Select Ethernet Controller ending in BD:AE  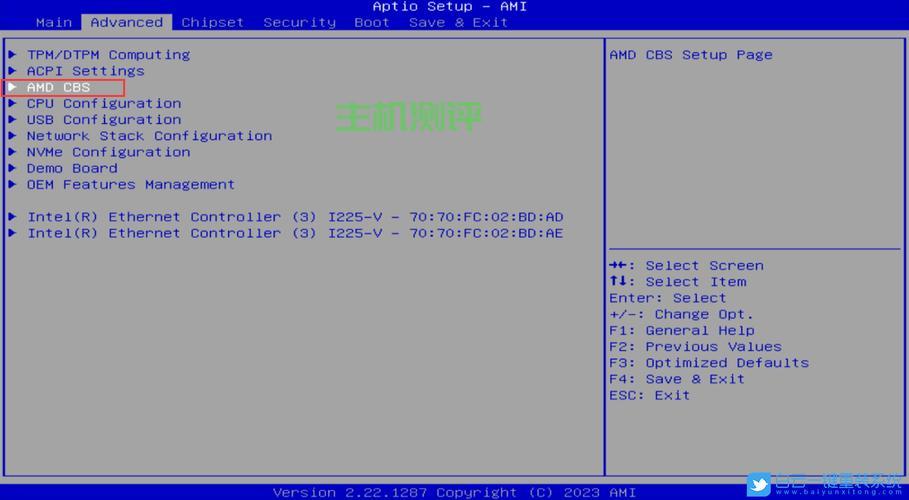coord(295,233)
